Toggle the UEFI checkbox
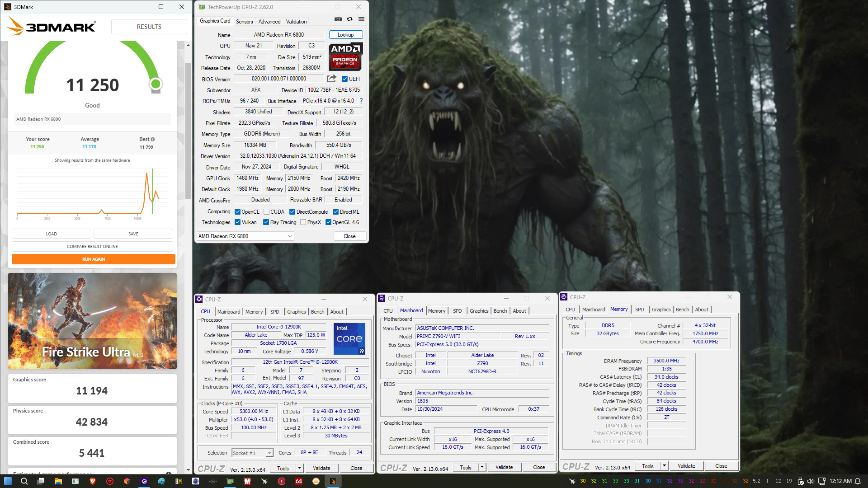 pyautogui.click(x=344, y=79)
